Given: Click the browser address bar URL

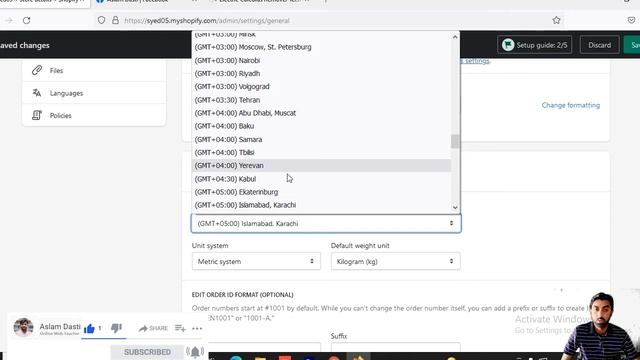Looking at the screenshot, I should (207, 20).
